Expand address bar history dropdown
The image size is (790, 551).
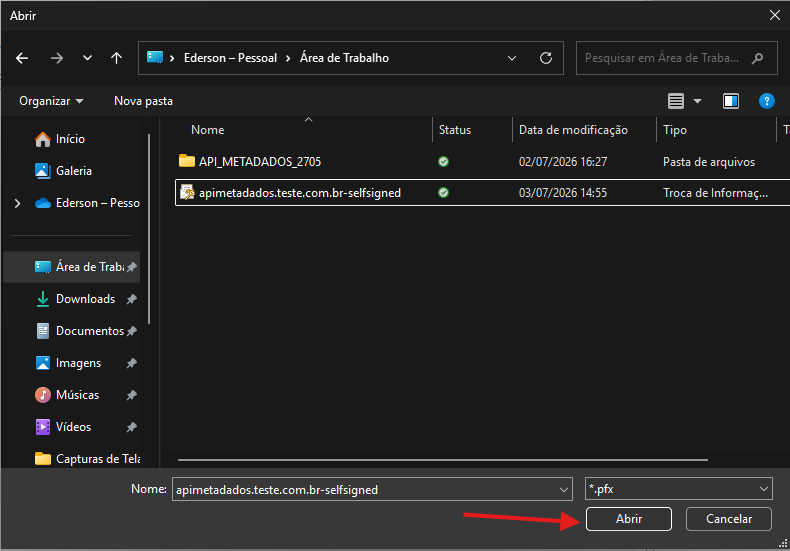[512, 58]
